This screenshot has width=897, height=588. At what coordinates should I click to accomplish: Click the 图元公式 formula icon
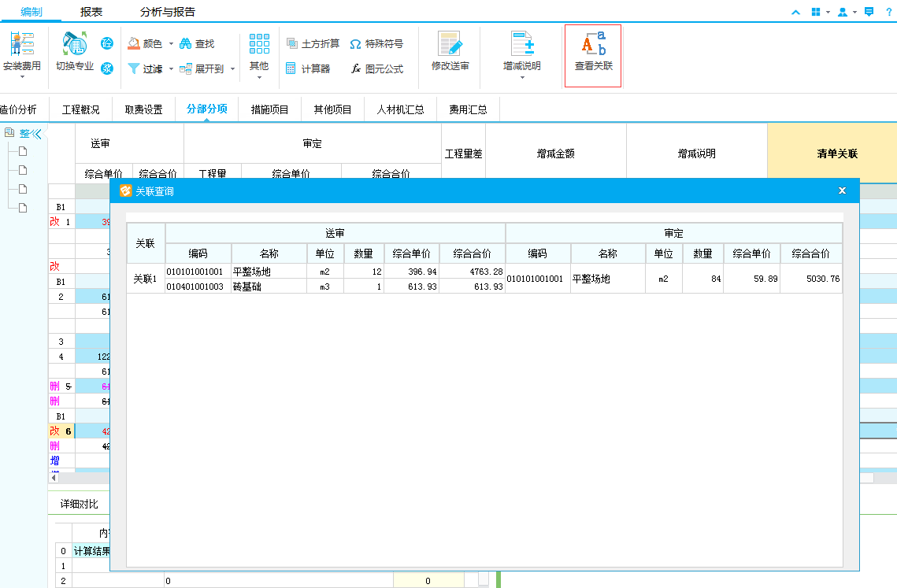point(356,69)
